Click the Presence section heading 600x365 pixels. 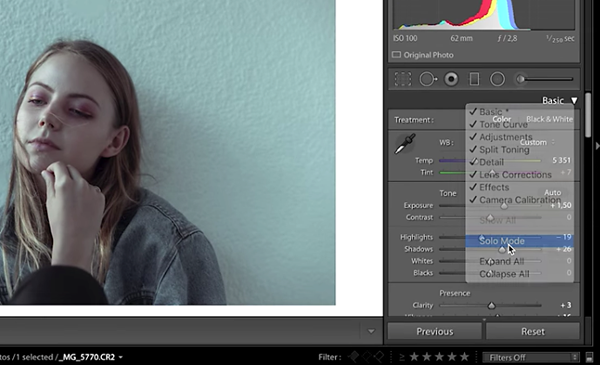[x=455, y=293]
